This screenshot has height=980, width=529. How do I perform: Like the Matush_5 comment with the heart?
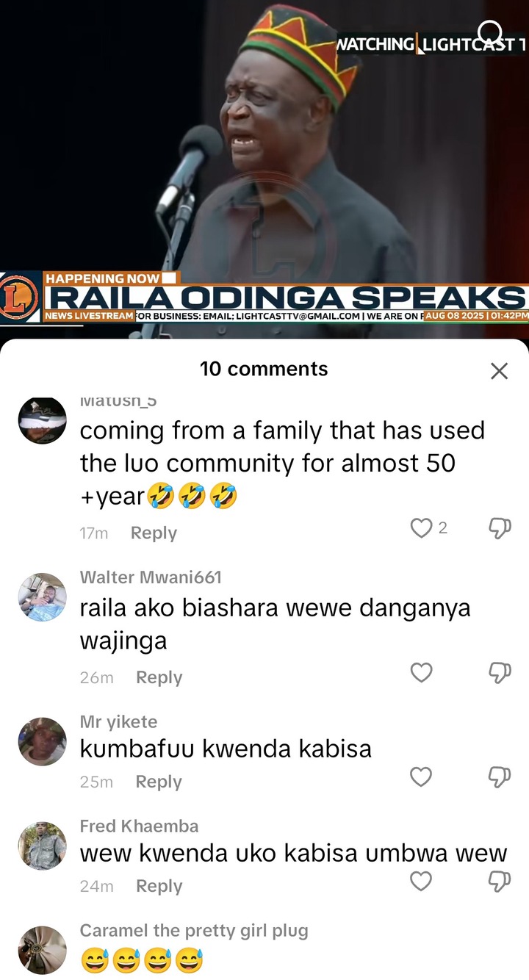tap(421, 527)
